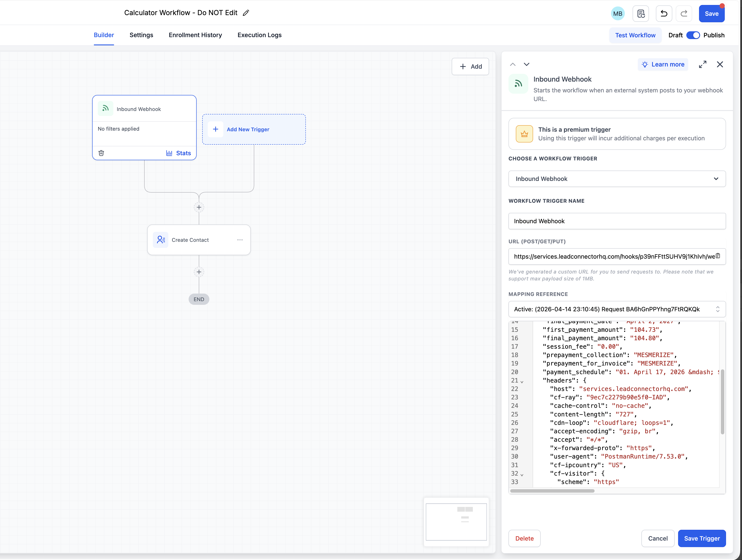The width and height of the screenshot is (742, 560).
Task: Click the "No filters applied" text
Action: click(x=118, y=129)
